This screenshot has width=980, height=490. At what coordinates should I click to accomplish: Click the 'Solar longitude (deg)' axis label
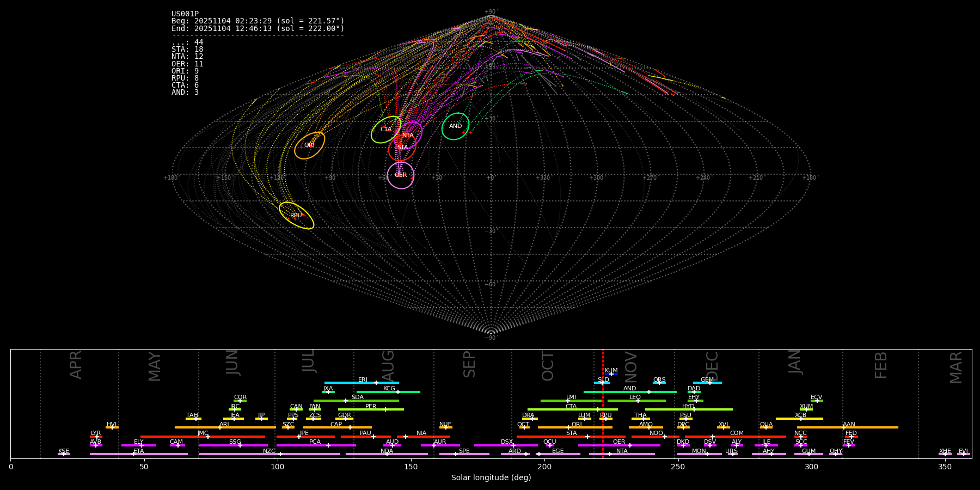[491, 478]
